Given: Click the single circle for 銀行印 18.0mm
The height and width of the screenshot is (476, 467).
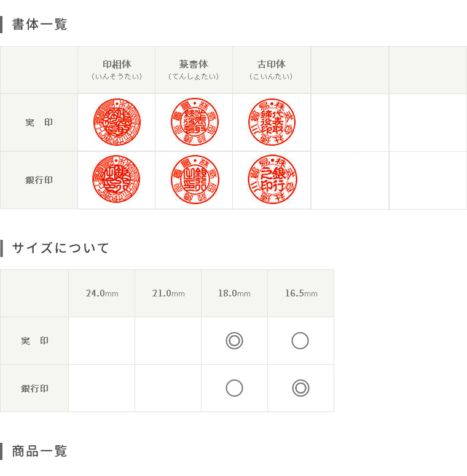Looking at the screenshot, I should (234, 388).
